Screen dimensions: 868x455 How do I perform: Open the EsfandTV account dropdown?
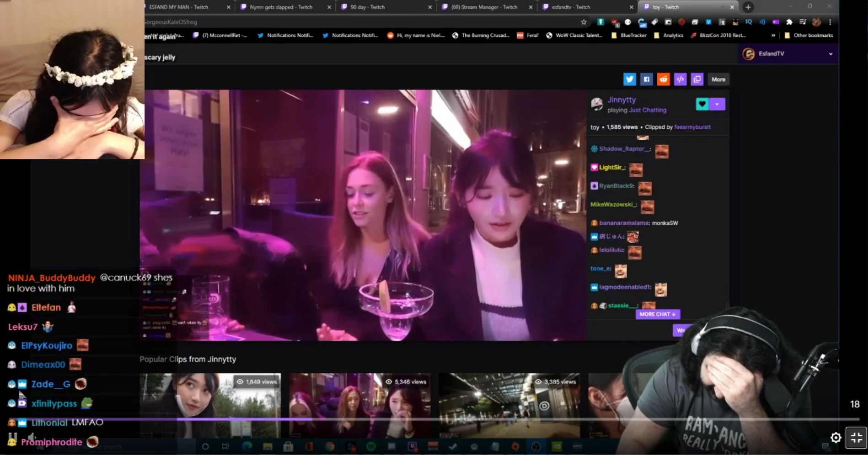[x=830, y=54]
